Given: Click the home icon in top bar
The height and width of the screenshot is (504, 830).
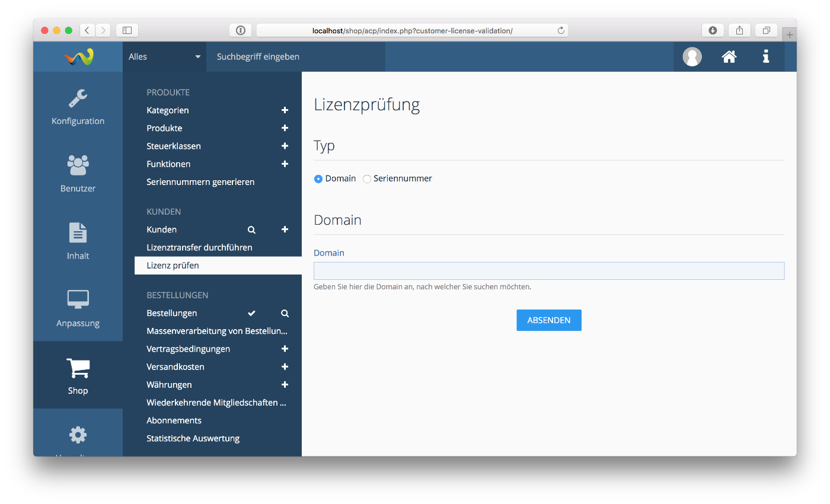Looking at the screenshot, I should point(729,57).
